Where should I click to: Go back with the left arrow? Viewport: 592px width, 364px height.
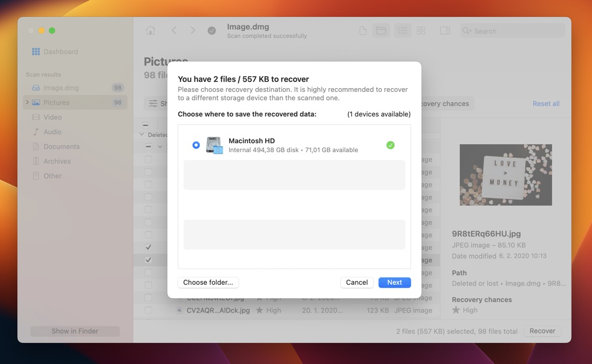[174, 31]
